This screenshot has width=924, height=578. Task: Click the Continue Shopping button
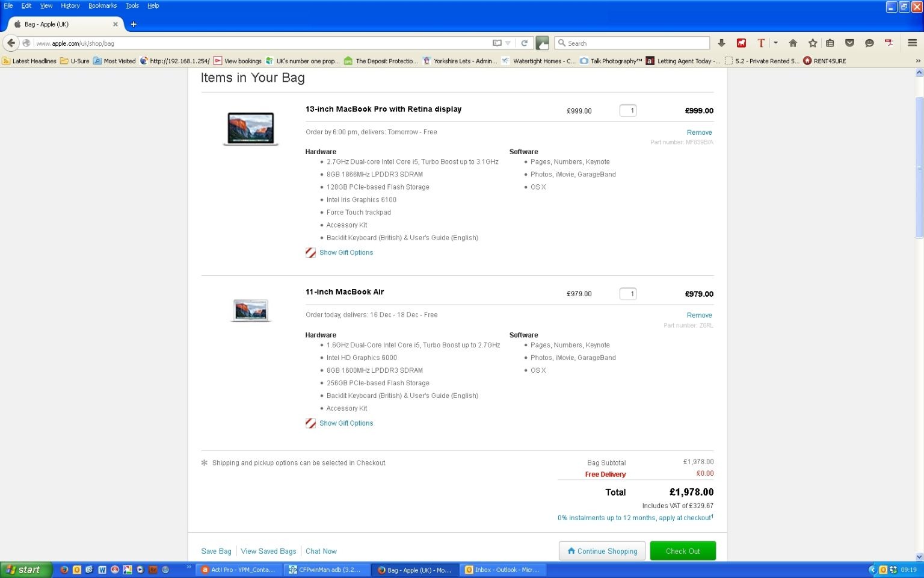(x=602, y=551)
